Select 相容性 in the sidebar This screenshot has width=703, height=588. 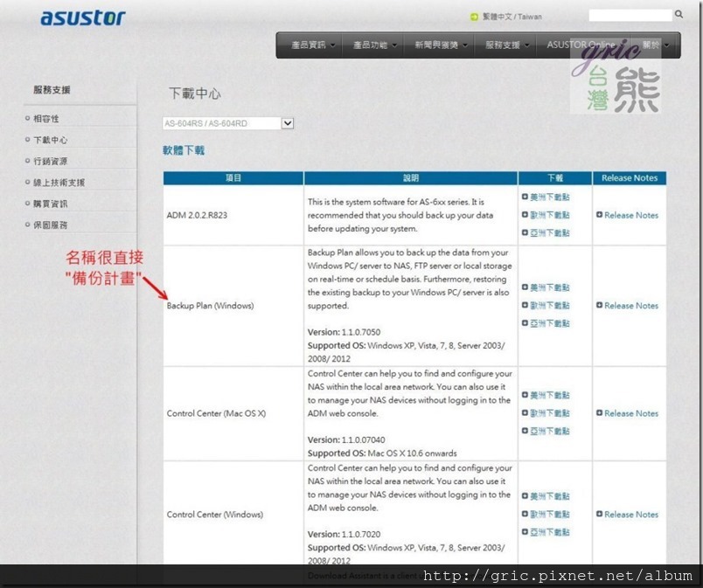coord(46,119)
